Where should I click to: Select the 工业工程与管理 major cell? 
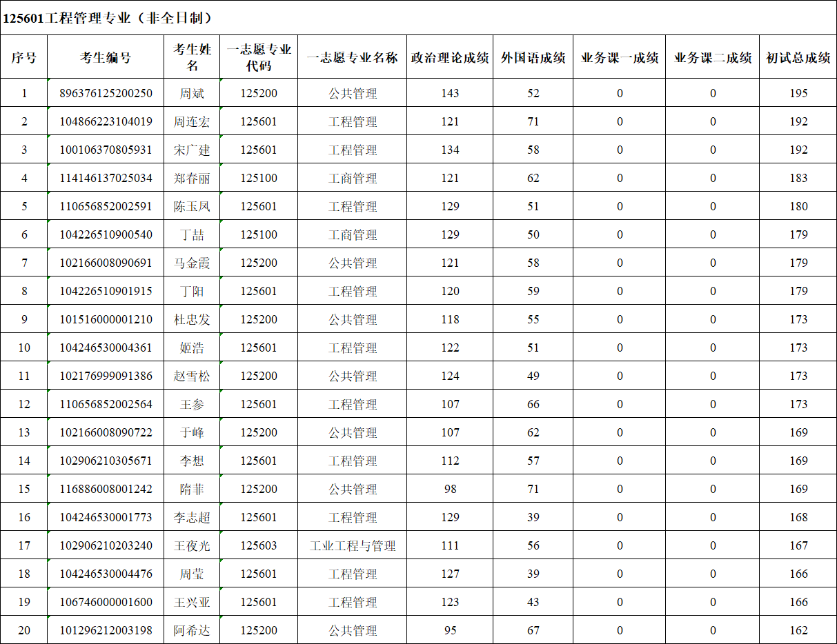pos(353,546)
